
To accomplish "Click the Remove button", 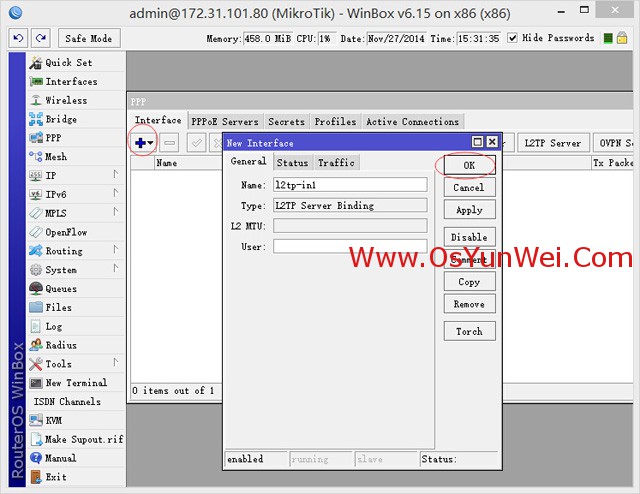I will [x=469, y=304].
